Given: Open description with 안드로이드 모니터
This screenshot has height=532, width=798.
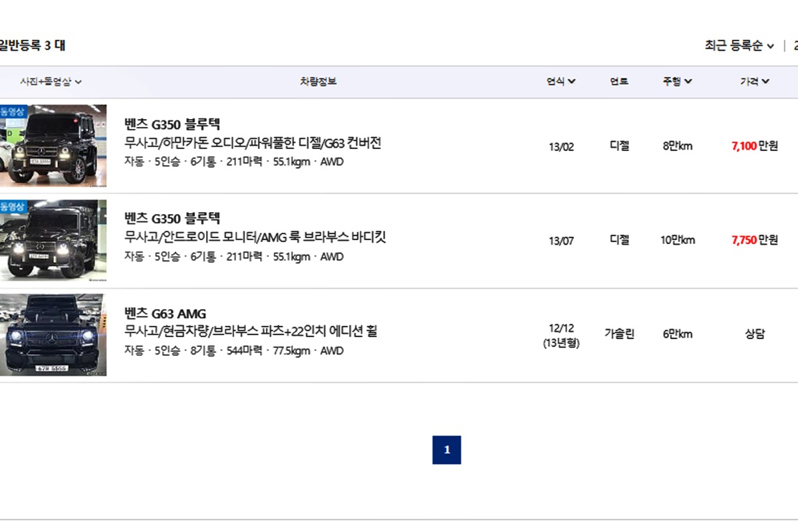Looking at the screenshot, I should tap(255, 237).
